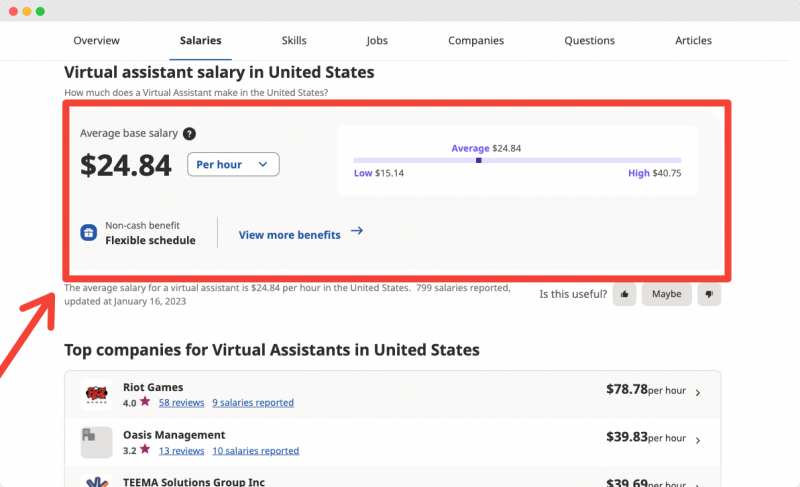Image resolution: width=800 pixels, height=487 pixels.
Task: Give a thumbs down for usefulness
Action: (709, 294)
